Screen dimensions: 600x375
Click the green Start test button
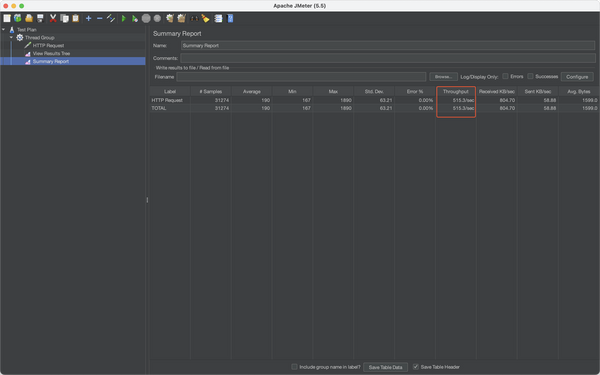(124, 18)
